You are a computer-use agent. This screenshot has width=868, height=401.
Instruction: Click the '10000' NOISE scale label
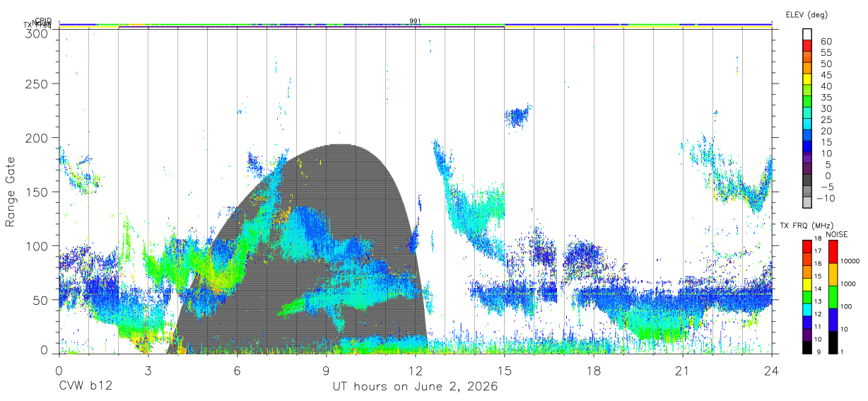851,262
